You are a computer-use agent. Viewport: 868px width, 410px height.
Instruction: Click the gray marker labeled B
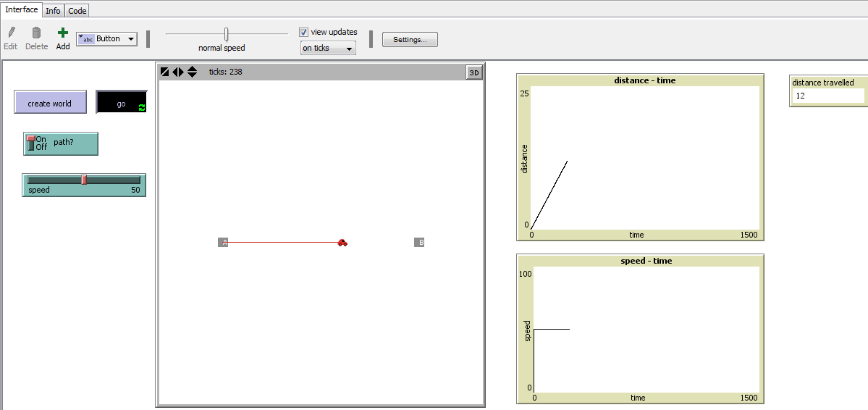pos(419,242)
